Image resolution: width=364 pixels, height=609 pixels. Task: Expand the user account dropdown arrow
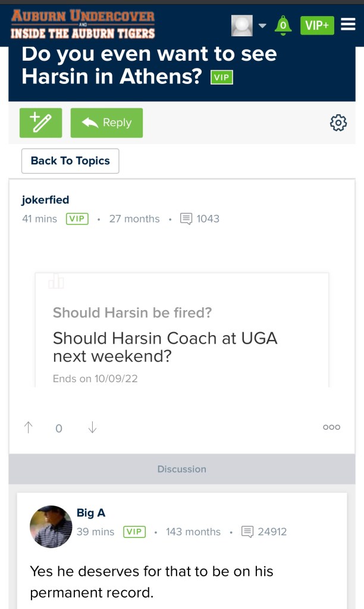tap(262, 26)
